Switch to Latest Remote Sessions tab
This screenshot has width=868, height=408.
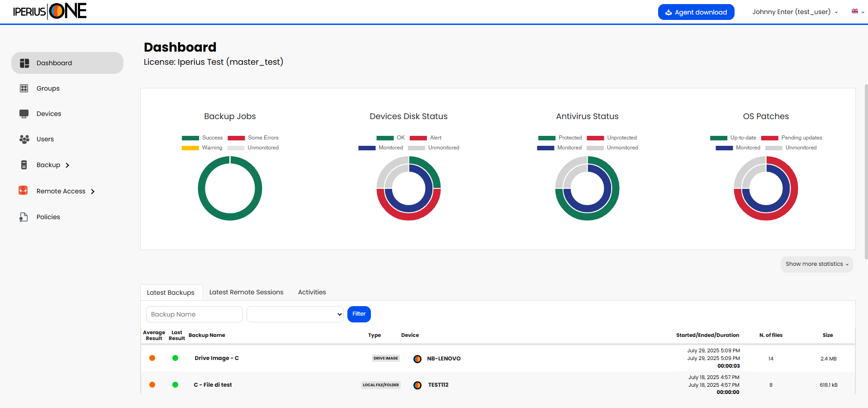[246, 292]
